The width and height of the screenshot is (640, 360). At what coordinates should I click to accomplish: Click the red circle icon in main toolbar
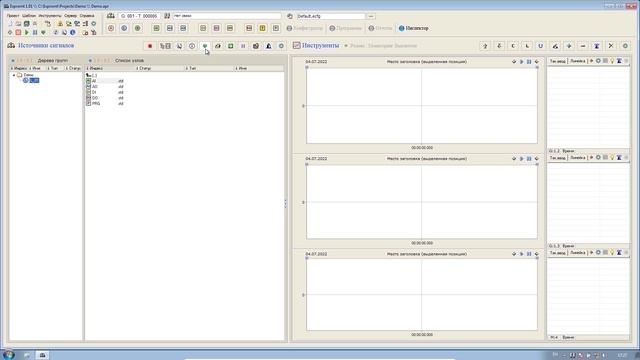tap(111, 28)
